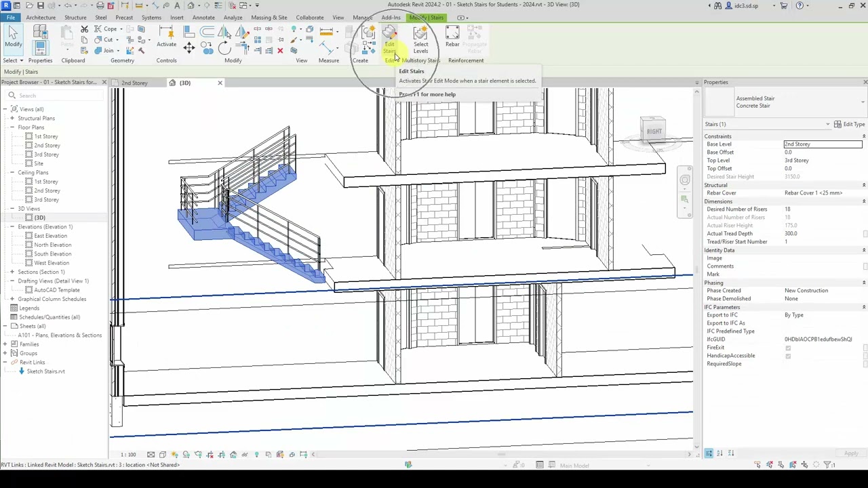Image resolution: width=868 pixels, height=488 pixels.
Task: Click the Rebar reinforcement tool
Action: [x=452, y=37]
